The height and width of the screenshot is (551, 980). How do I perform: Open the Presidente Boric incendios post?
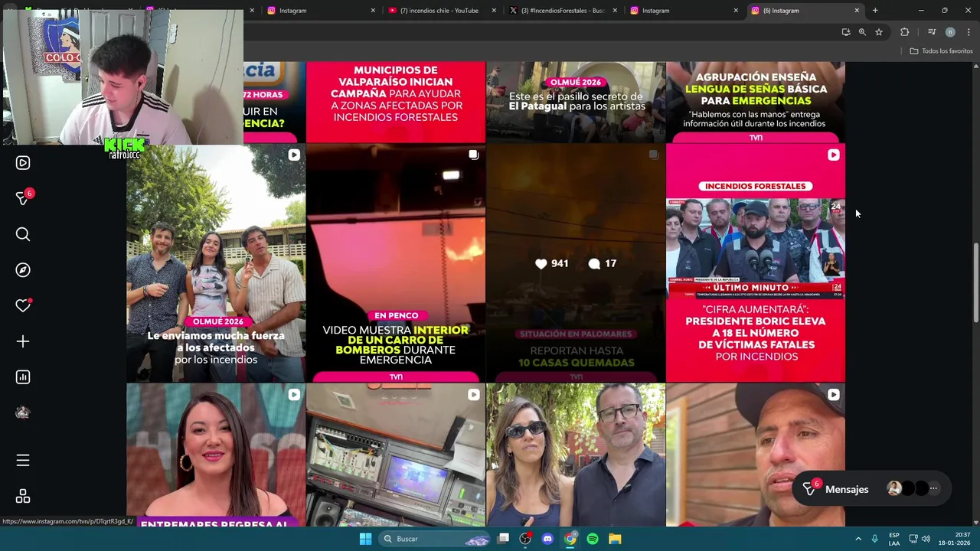point(756,263)
